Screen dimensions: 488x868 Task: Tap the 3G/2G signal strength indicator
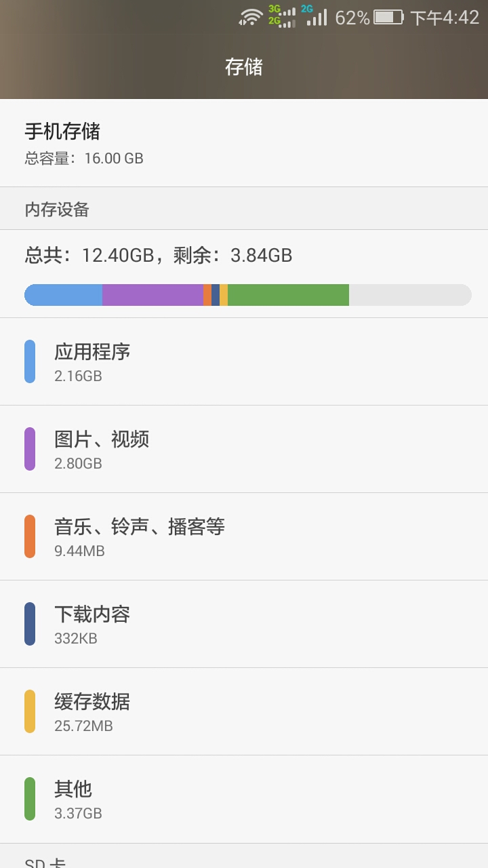pyautogui.click(x=282, y=16)
